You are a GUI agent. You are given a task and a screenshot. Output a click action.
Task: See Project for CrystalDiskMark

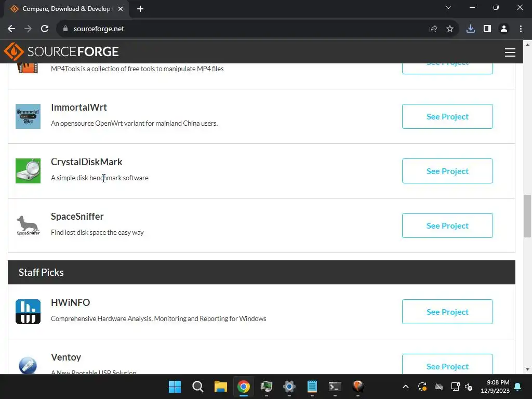[x=447, y=171]
